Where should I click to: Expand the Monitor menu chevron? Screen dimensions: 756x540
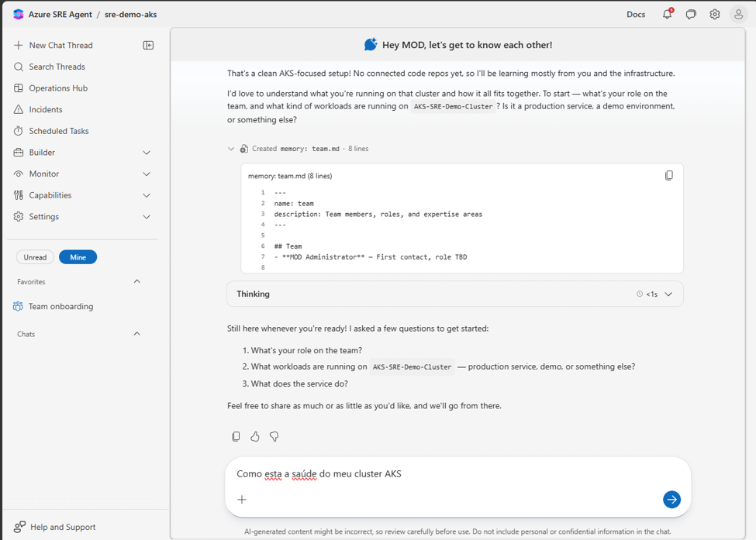coord(147,174)
